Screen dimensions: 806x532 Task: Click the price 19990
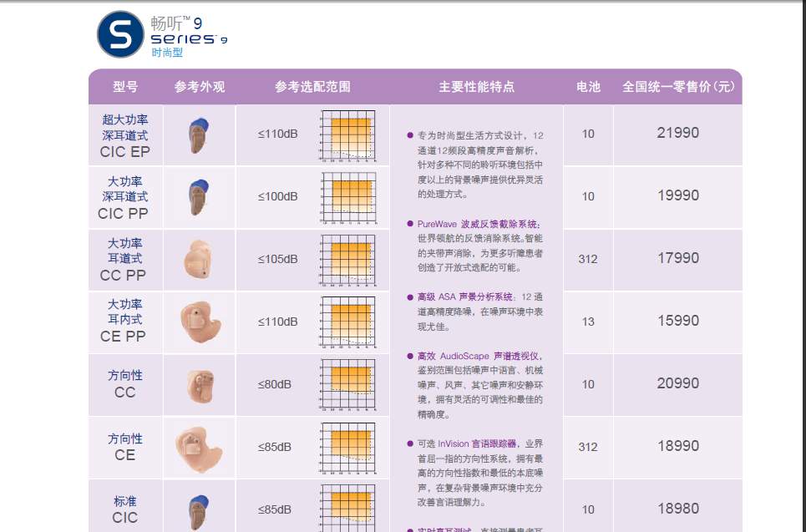click(x=678, y=195)
